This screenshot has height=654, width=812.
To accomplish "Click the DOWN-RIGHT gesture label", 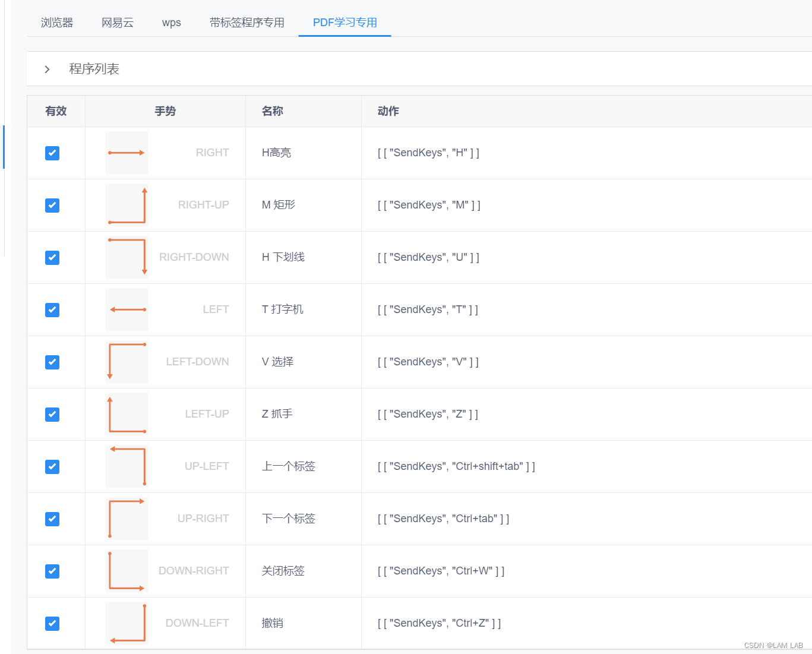I will pyautogui.click(x=194, y=571).
